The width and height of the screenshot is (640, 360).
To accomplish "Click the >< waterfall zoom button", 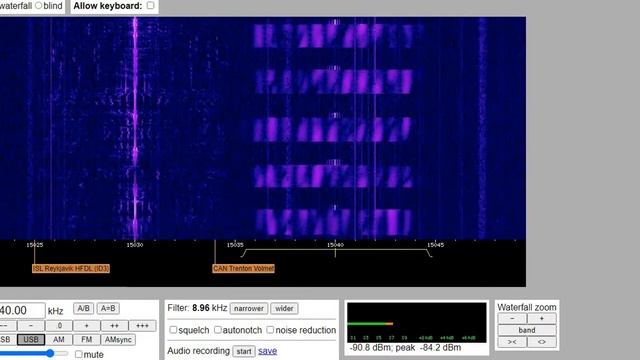I will click(x=512, y=342).
